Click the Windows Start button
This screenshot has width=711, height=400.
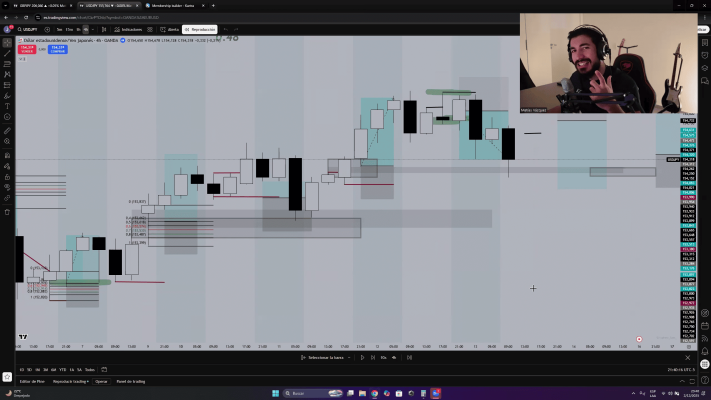pyautogui.click(x=275, y=393)
